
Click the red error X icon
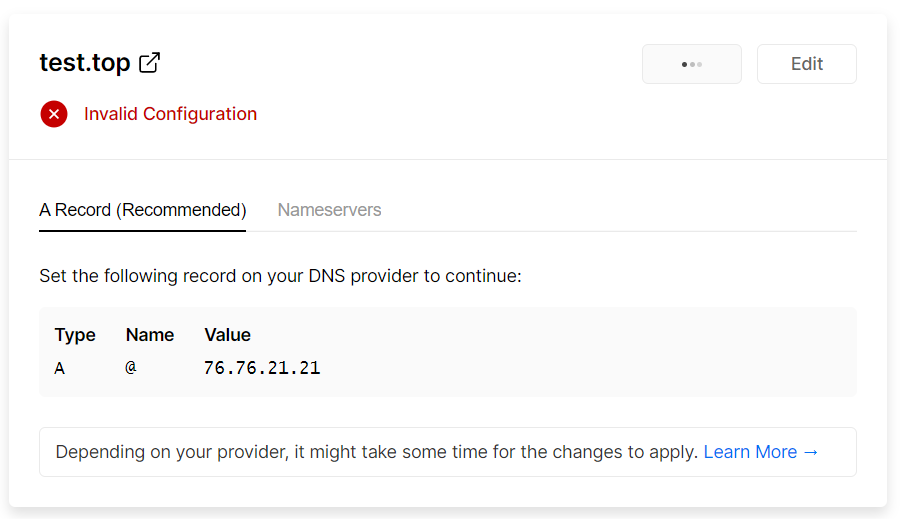54,114
